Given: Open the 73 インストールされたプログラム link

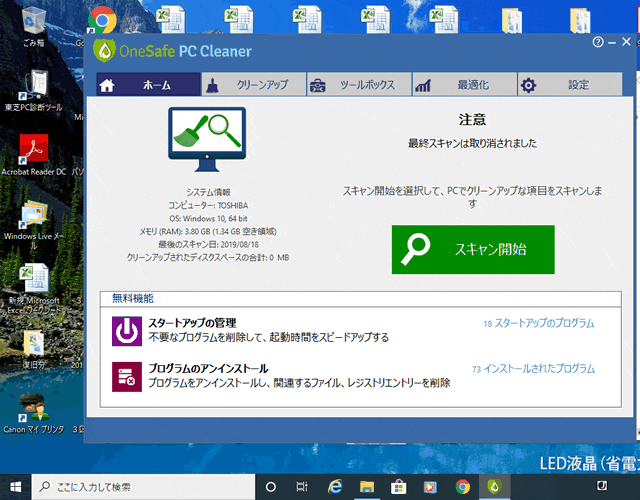Looking at the screenshot, I should [x=533, y=369].
